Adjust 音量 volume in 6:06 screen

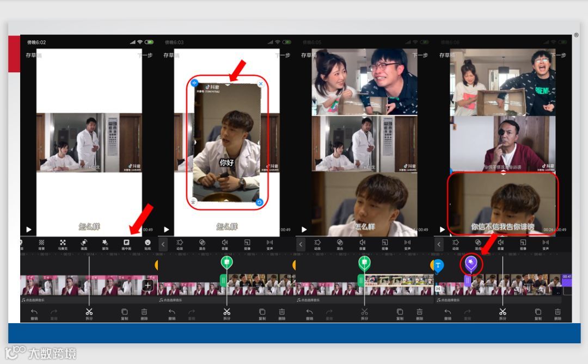(501, 244)
